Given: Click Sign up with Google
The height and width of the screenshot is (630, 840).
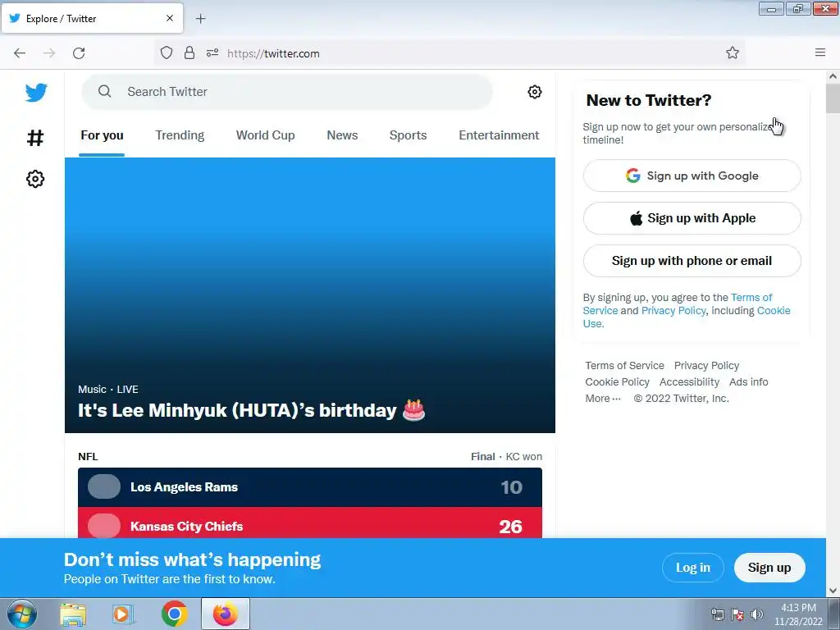Looking at the screenshot, I should (x=692, y=176).
